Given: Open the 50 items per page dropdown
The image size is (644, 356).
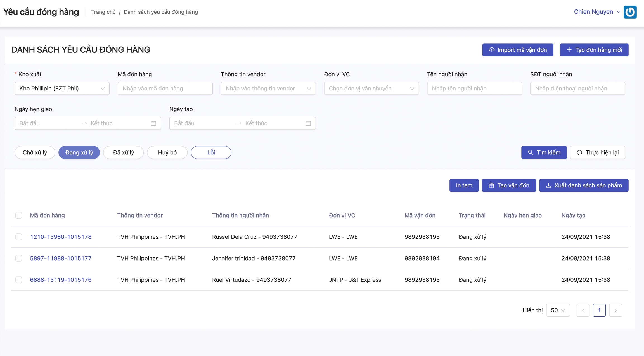Looking at the screenshot, I should pos(558,310).
